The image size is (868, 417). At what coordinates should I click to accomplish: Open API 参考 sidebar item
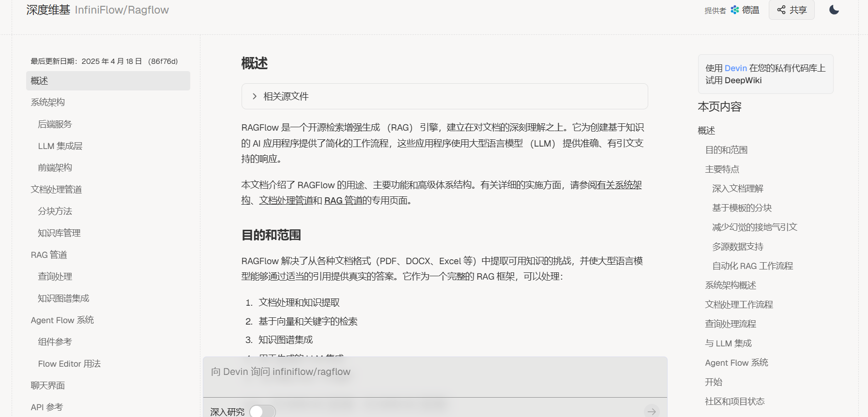click(x=47, y=407)
